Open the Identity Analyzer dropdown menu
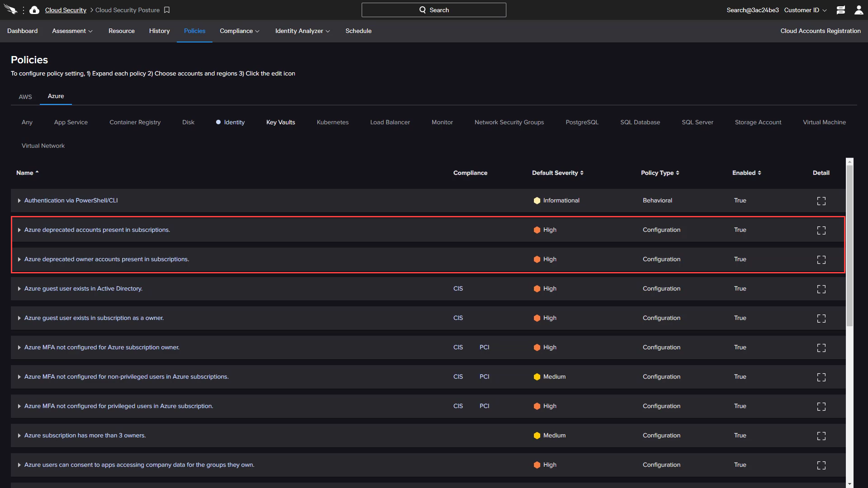 [302, 31]
